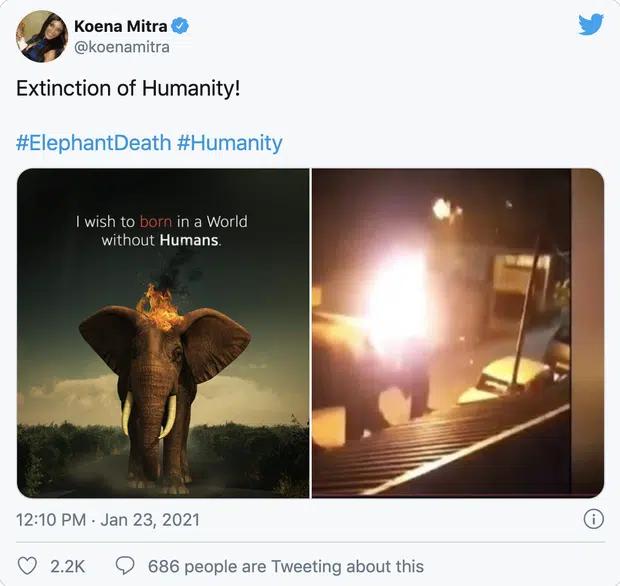Viewport: 620px width, 586px height.
Task: Click the reply speech bubble icon
Action: [x=125, y=566]
